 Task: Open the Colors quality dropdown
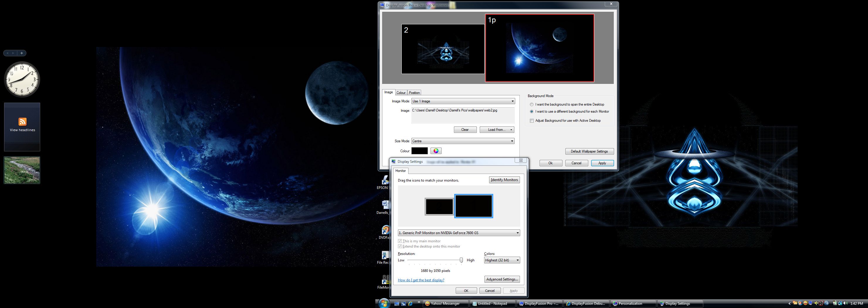[x=502, y=260]
